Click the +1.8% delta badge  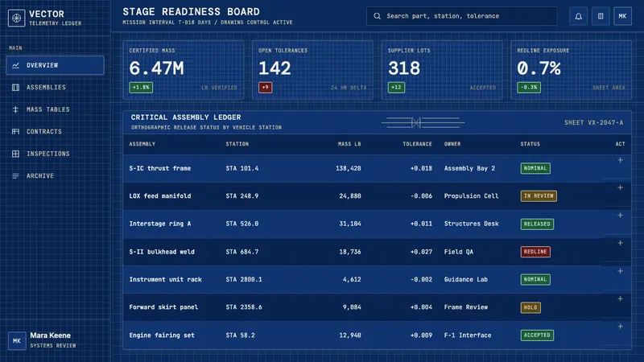coord(141,88)
